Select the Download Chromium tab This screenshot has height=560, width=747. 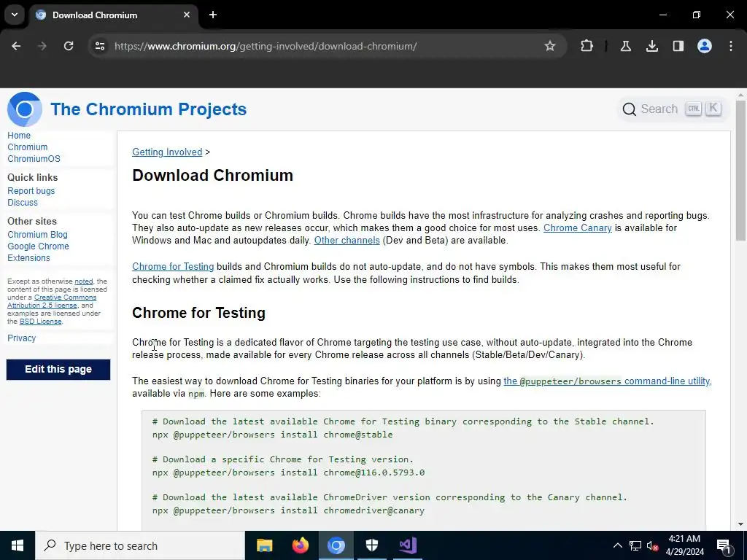[x=113, y=15]
